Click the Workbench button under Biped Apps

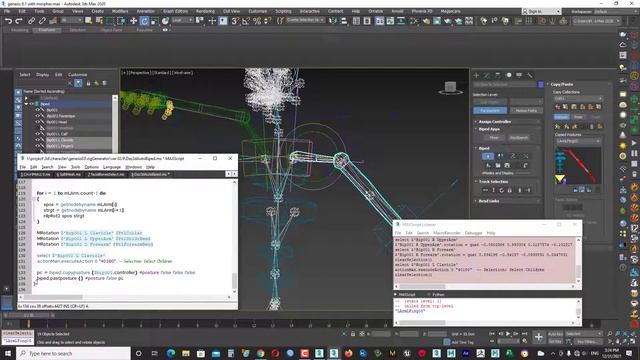[x=518, y=138]
